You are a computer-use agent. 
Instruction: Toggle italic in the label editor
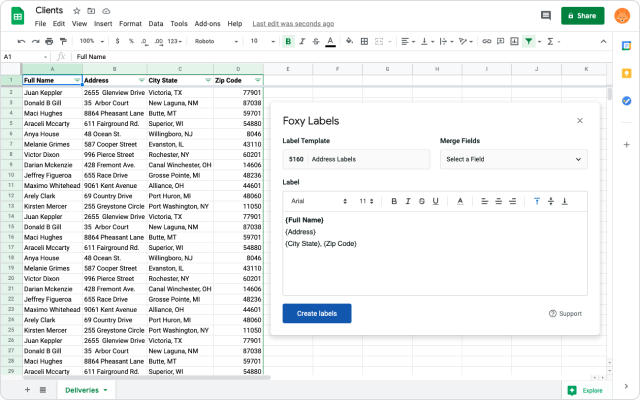coord(408,201)
